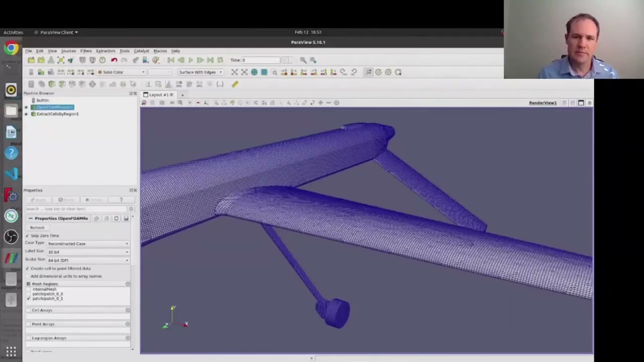This screenshot has height=362, width=644.
Task: Click the clock-like Query time icon
Action: click(x=102, y=60)
